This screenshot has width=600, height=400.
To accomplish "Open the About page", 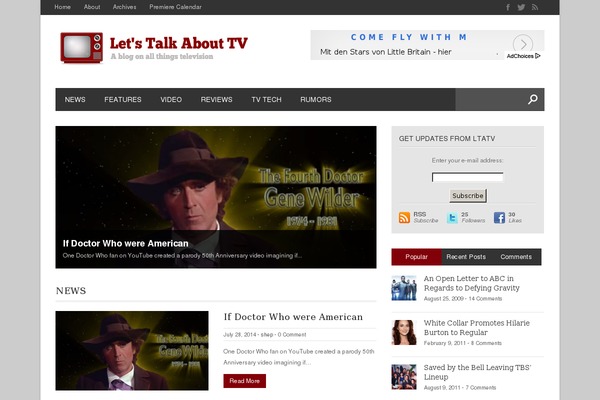I will click(x=92, y=7).
